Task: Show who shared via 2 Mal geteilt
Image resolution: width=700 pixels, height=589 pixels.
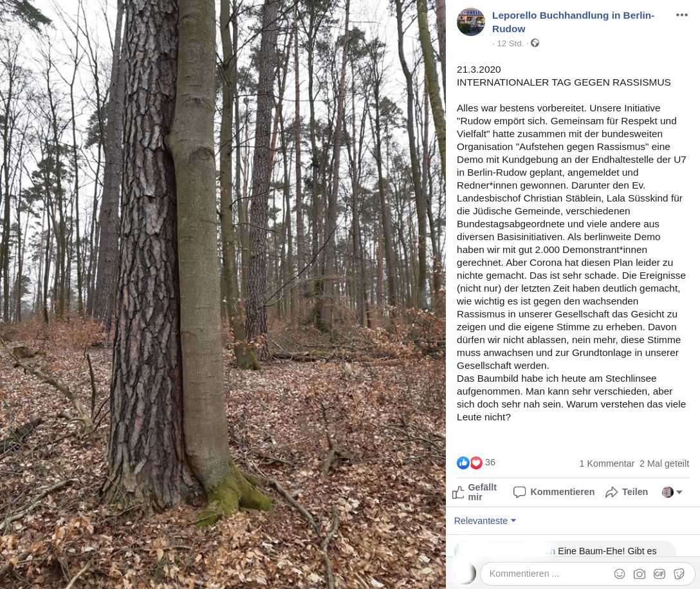Action: [664, 463]
